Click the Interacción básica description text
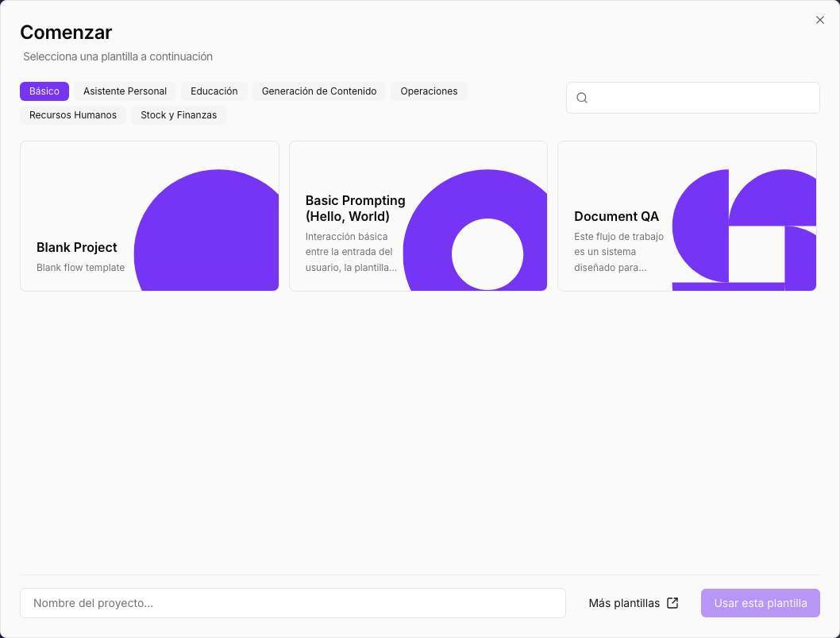Viewport: 840px width, 638px height. (352, 252)
